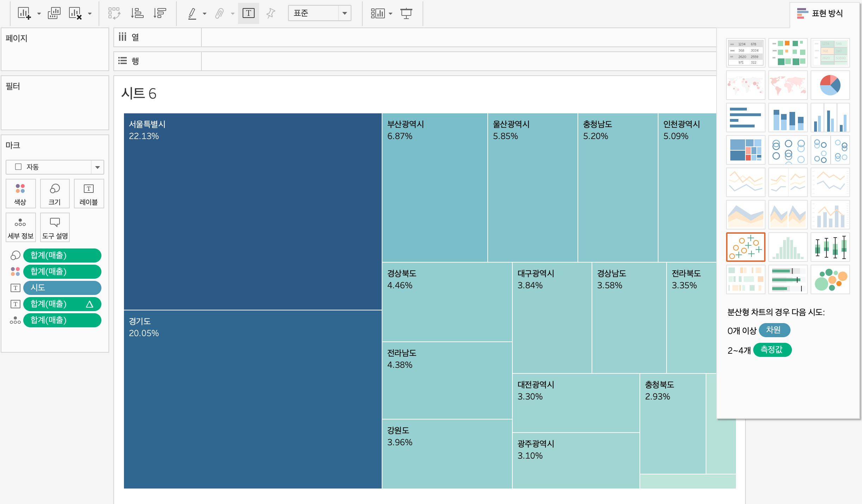Sort descending using the toolbar icon

[x=160, y=13]
